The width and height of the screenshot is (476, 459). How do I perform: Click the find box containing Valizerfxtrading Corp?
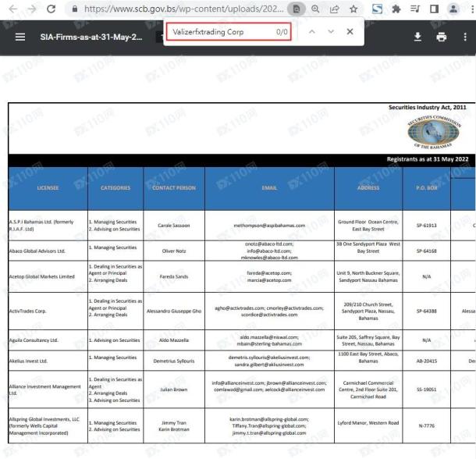[x=229, y=32]
